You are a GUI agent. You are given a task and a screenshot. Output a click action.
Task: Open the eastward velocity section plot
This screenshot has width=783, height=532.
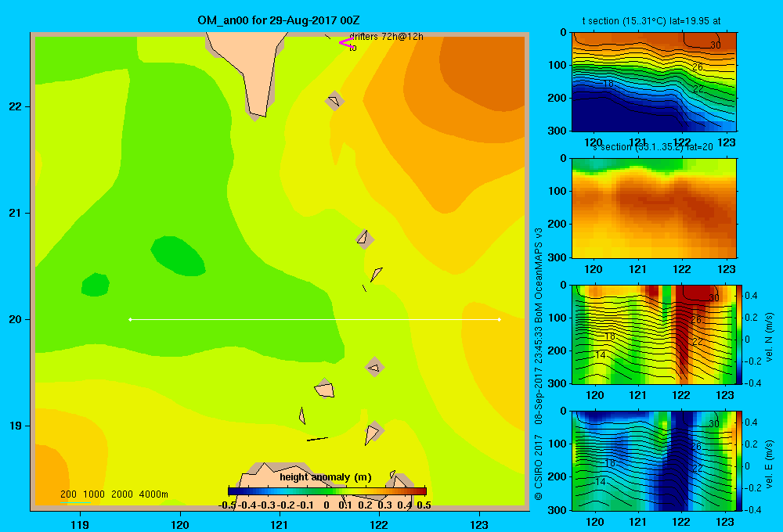point(654,461)
